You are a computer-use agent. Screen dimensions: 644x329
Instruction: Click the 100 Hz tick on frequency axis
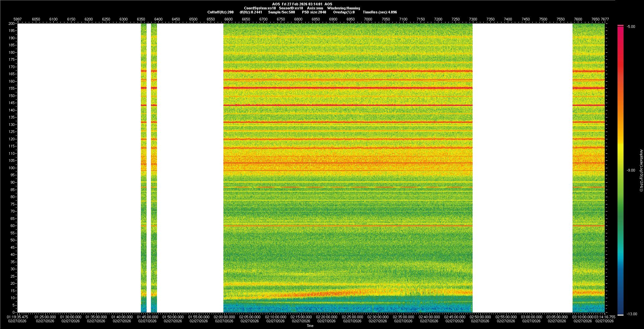click(12, 168)
